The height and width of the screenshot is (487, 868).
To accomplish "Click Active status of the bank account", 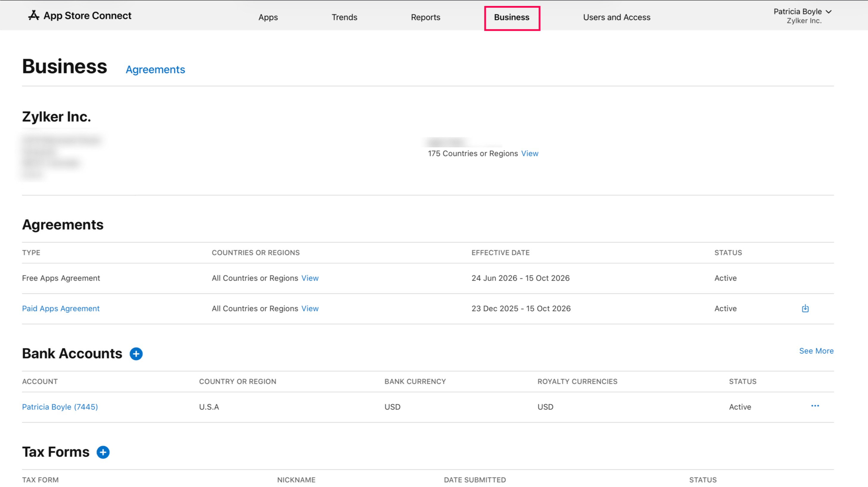I will coord(740,407).
